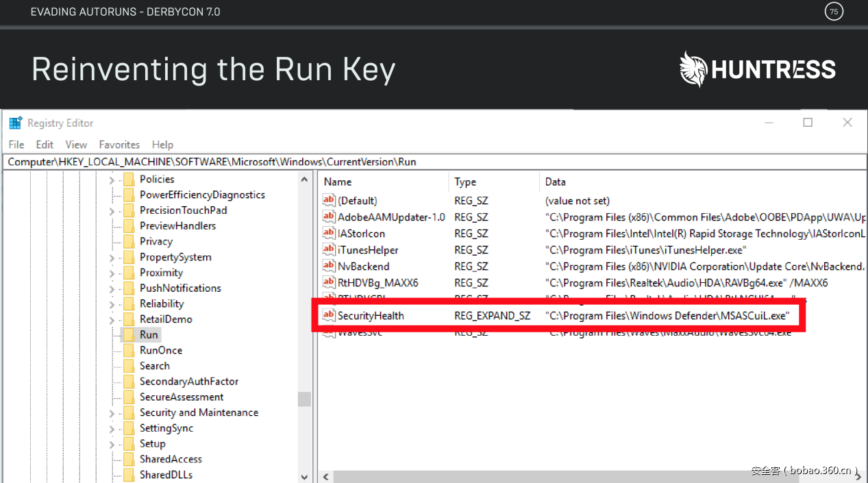
Task: Select the RtHDVBg_MAXX6 value icon
Action: click(329, 283)
